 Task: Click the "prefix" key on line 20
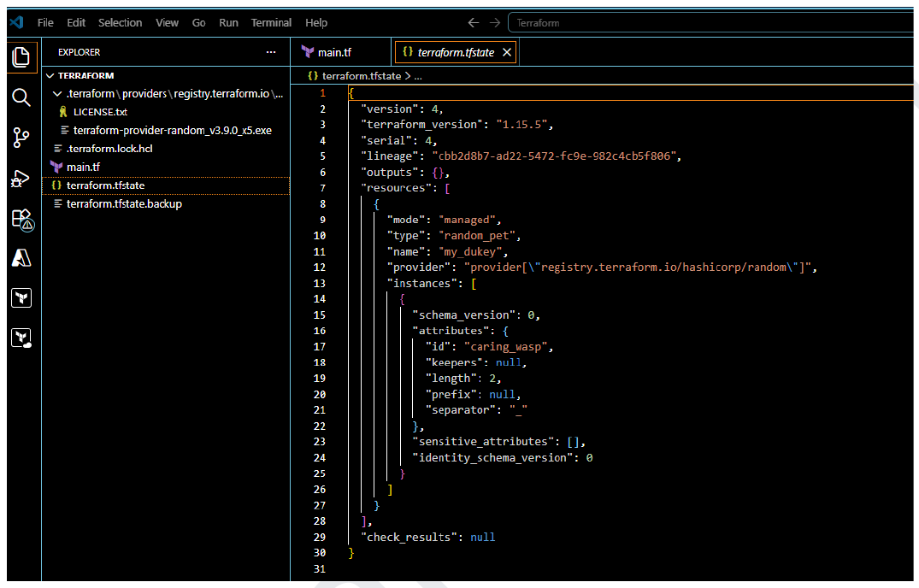point(451,394)
